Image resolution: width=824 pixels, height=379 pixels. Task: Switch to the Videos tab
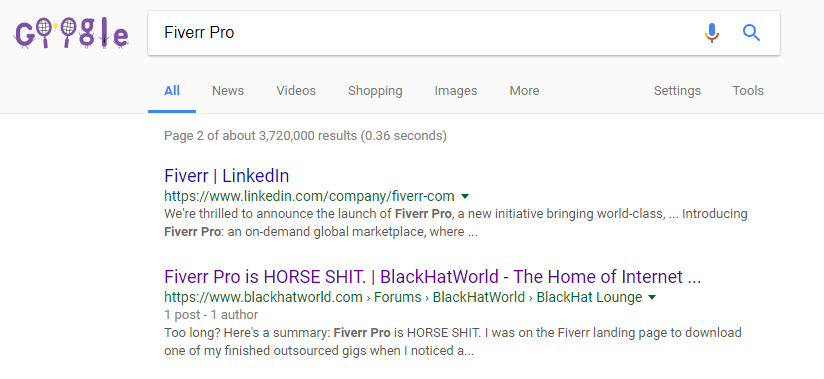tap(296, 90)
